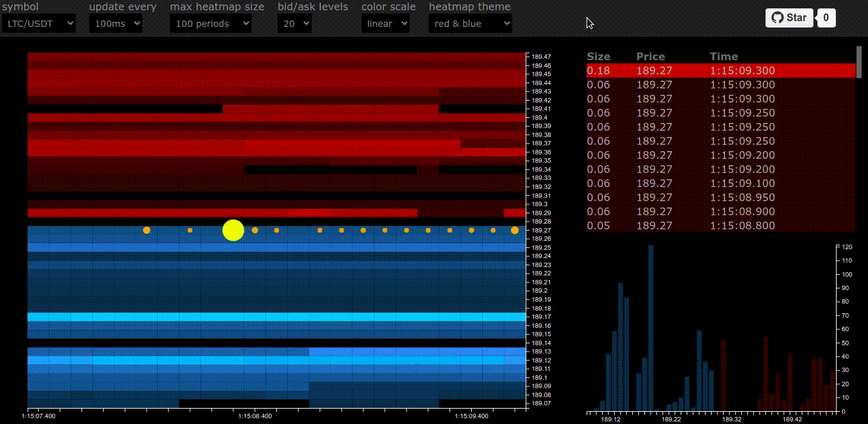Click the large yellow trade bubble on the heatmap
The image size is (868, 424).
(x=233, y=231)
